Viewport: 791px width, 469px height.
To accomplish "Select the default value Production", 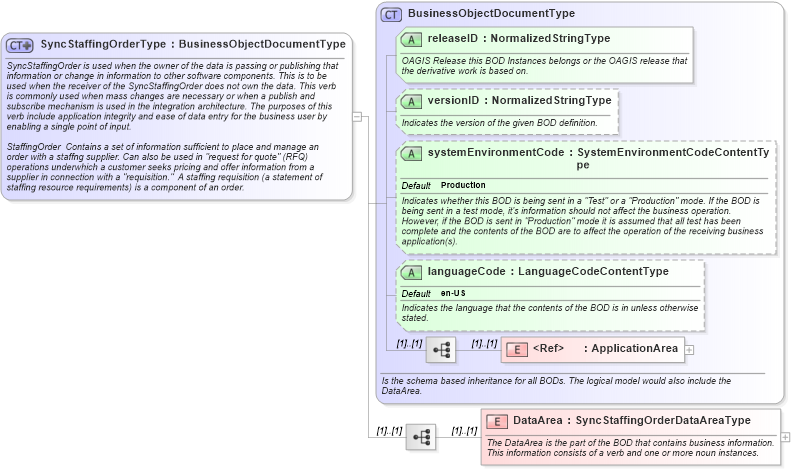I will click(463, 185).
